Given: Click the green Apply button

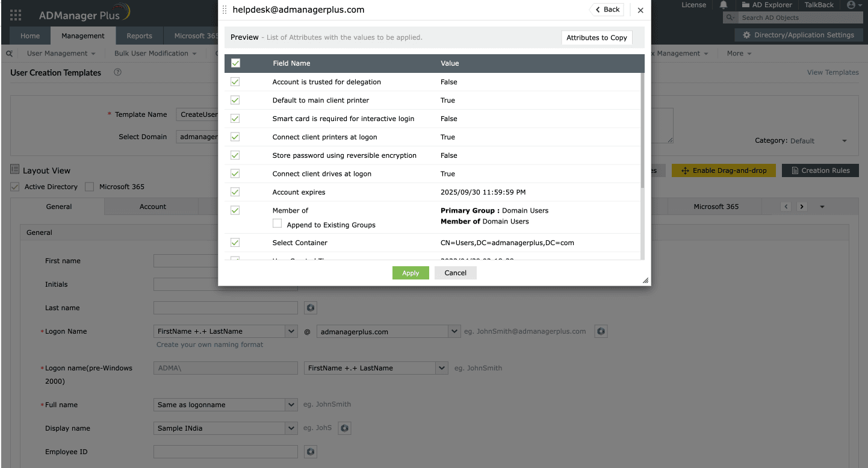Looking at the screenshot, I should 411,273.
